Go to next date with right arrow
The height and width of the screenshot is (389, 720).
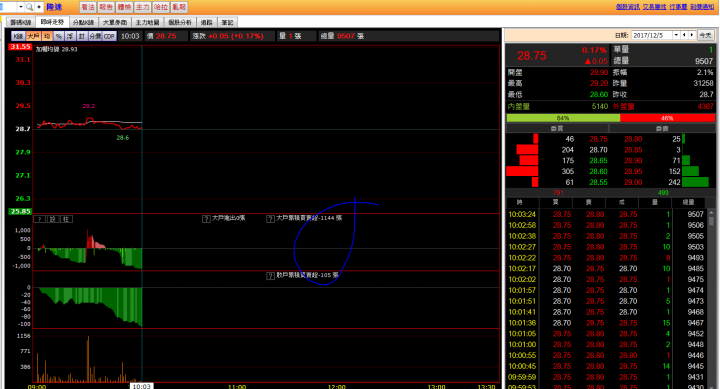point(692,35)
